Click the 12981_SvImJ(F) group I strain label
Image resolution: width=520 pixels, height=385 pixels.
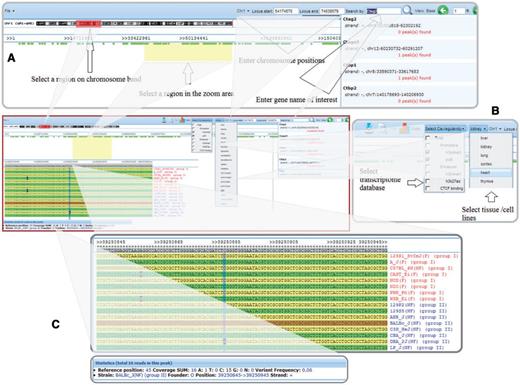tap(424, 256)
